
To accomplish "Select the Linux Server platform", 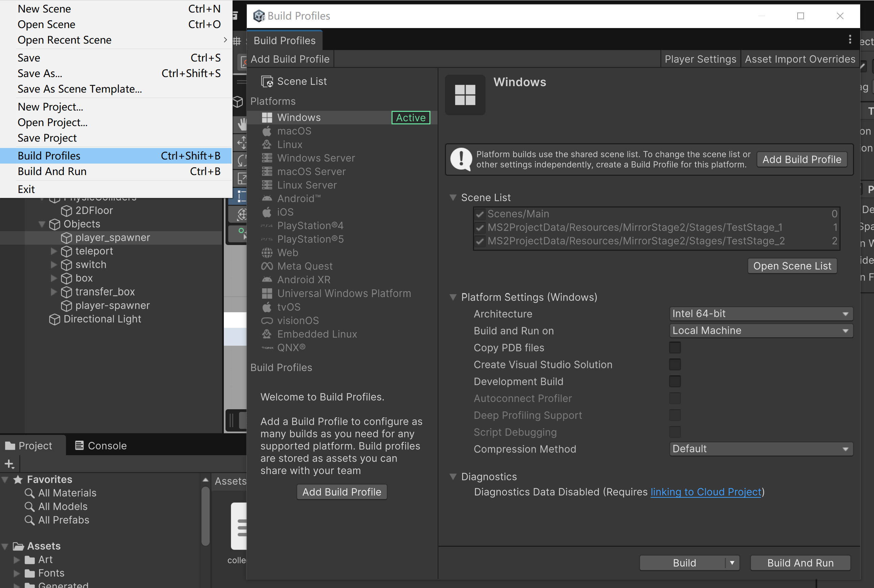I will pos(306,185).
